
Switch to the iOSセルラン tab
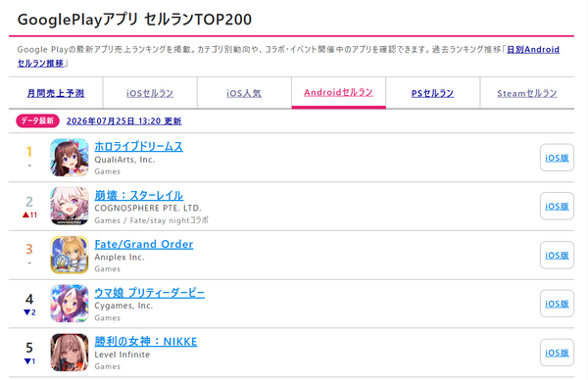(x=150, y=93)
